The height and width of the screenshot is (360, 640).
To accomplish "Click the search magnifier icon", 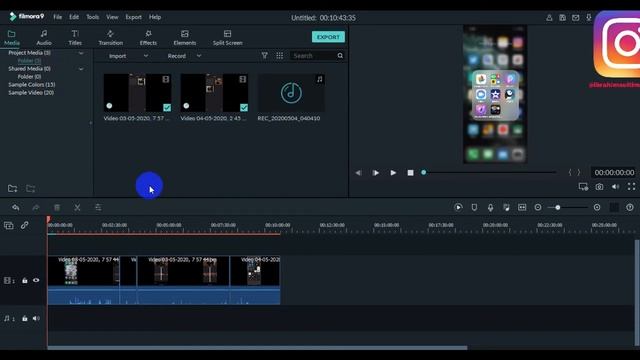I will click(x=340, y=56).
